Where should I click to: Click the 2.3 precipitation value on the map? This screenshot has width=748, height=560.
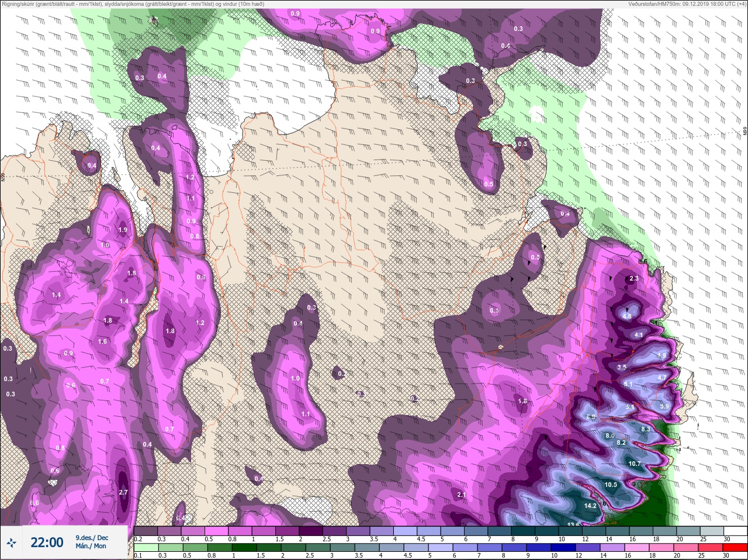(634, 279)
